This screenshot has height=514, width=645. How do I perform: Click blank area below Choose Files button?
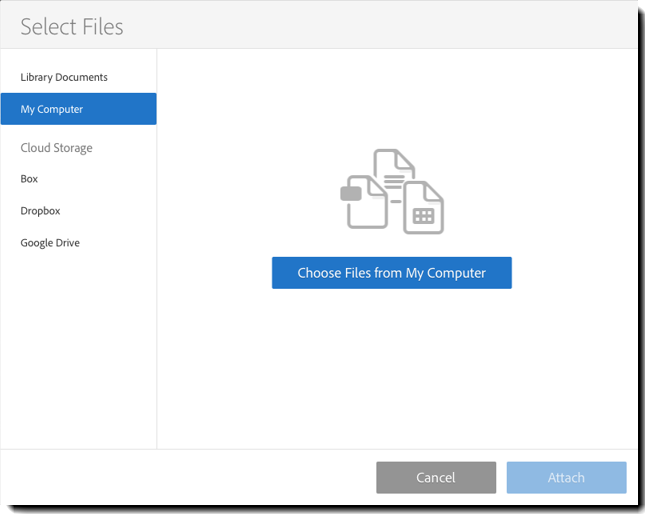pyautogui.click(x=392, y=370)
